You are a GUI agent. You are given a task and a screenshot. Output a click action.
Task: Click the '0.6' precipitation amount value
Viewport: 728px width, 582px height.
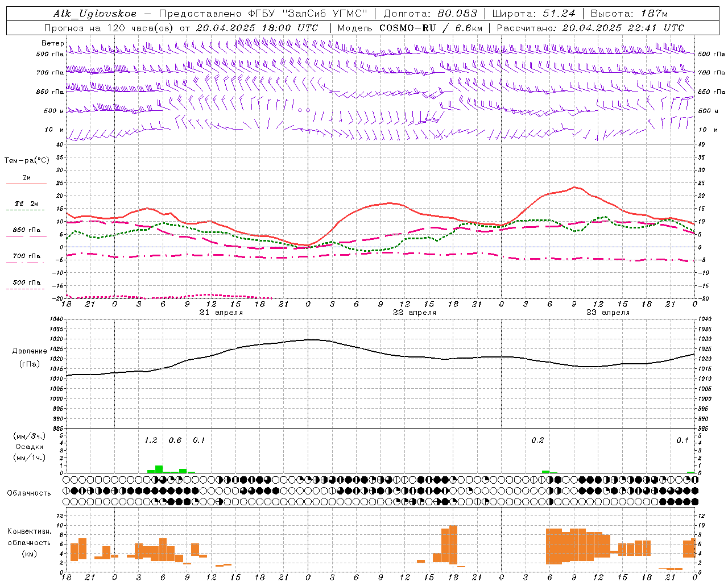(x=175, y=440)
